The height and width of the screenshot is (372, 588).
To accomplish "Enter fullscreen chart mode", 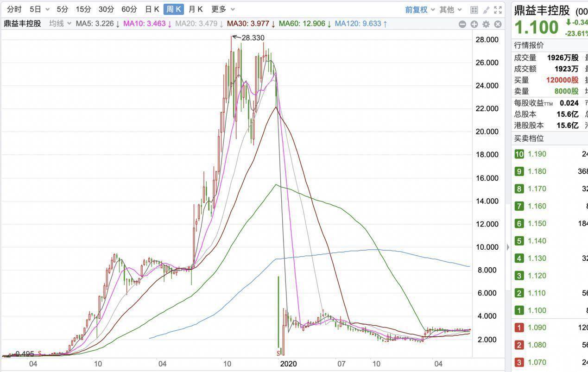I will pos(498,9).
